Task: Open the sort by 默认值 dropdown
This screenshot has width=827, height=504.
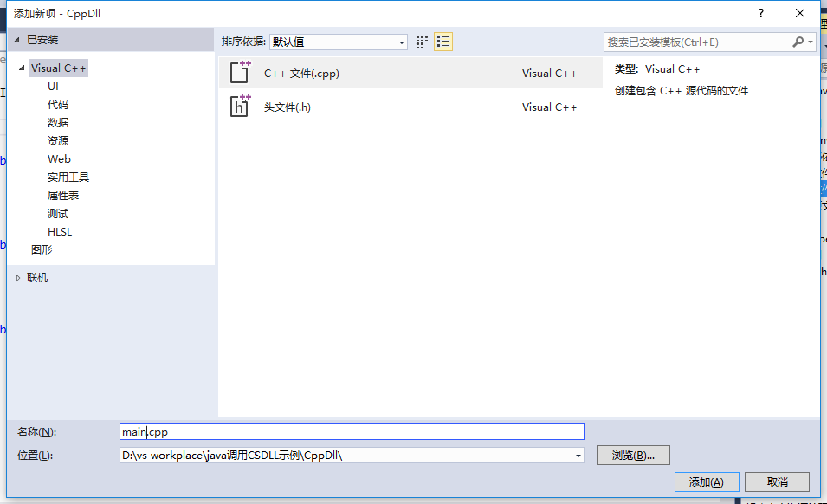Action: click(x=338, y=42)
